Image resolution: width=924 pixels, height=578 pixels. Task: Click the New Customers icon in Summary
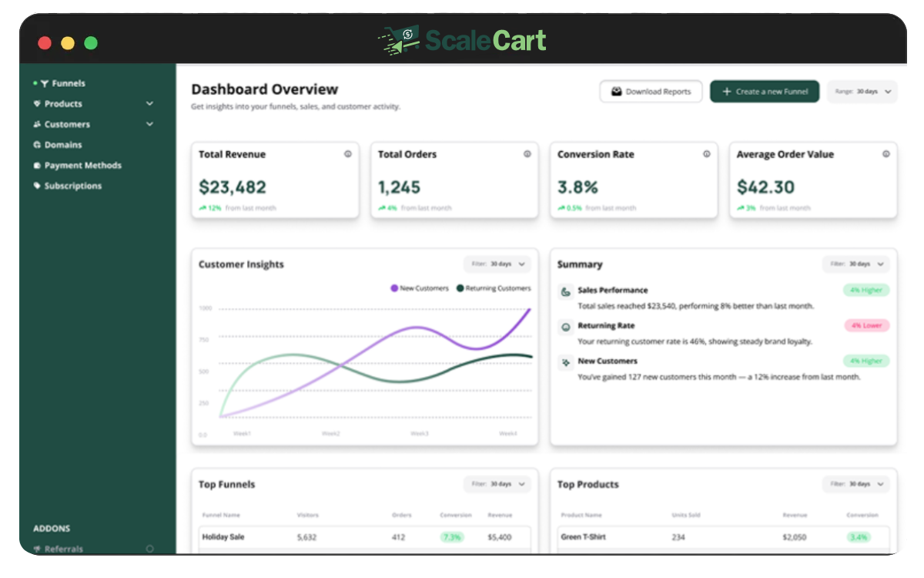[x=566, y=362]
